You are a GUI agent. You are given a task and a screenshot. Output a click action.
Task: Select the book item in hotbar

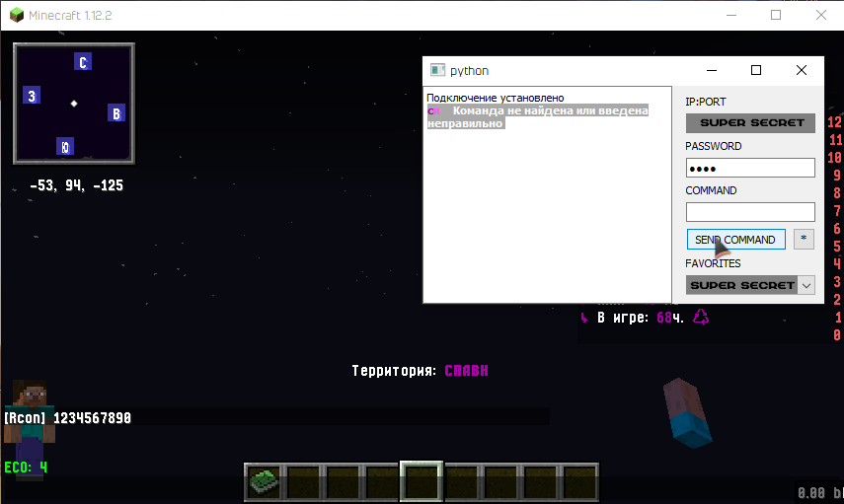tap(264, 481)
